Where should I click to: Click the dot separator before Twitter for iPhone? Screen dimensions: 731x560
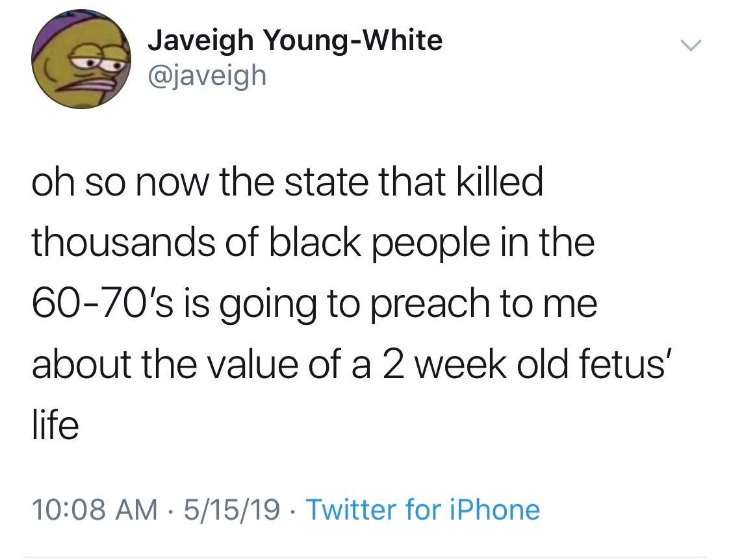pyautogui.click(x=294, y=510)
